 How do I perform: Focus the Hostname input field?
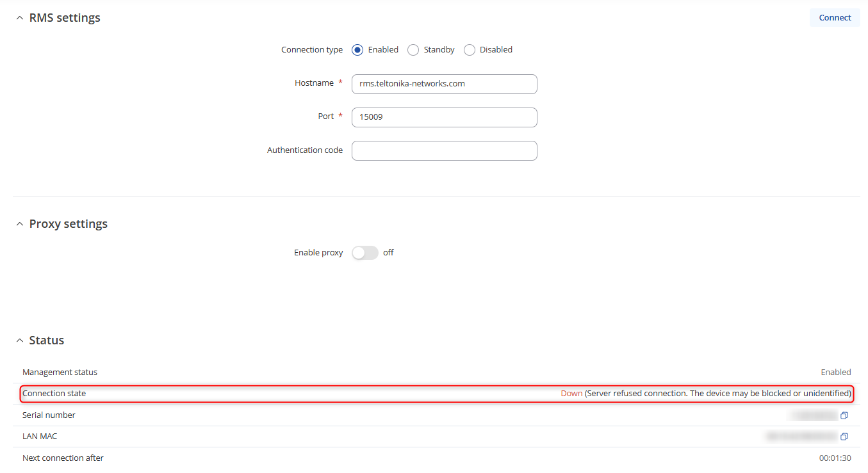coord(444,84)
